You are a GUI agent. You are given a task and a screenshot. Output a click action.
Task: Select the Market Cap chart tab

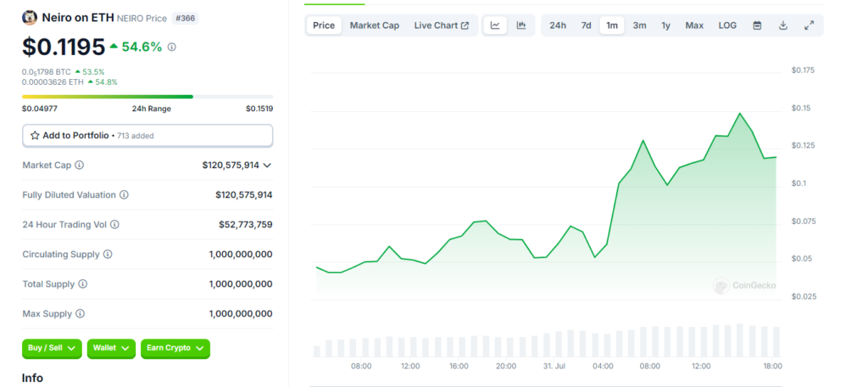tap(374, 25)
